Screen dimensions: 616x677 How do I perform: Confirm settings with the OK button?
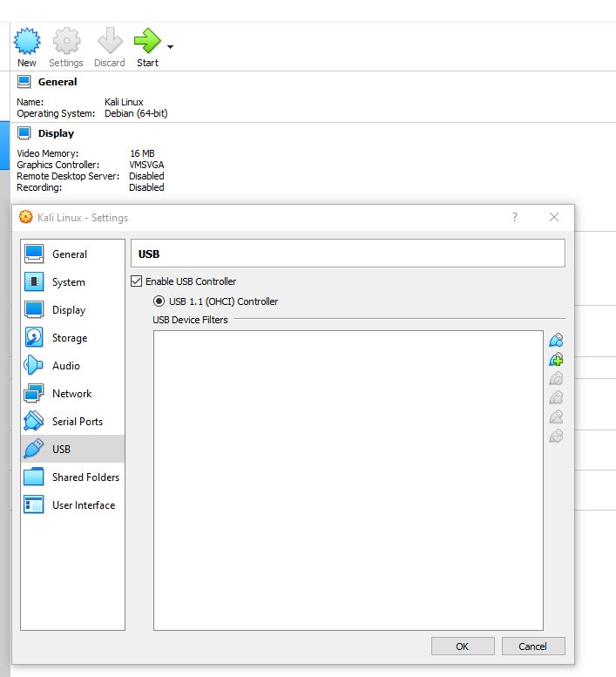(x=463, y=646)
